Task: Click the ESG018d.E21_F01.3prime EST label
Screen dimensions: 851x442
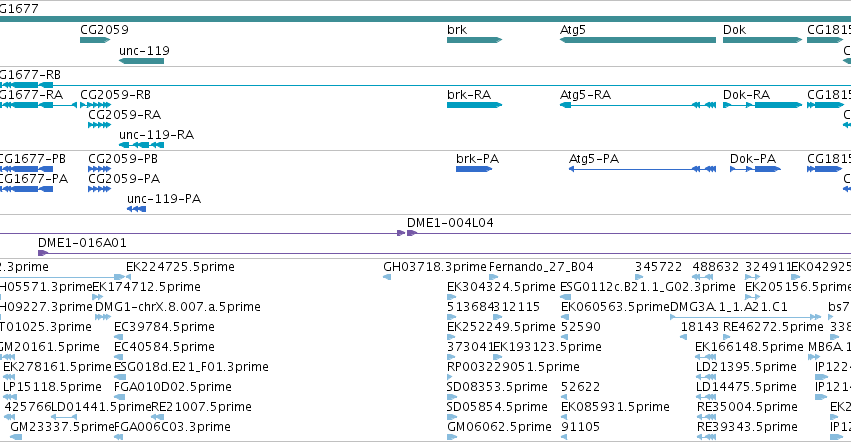Action: pyautogui.click(x=191, y=367)
